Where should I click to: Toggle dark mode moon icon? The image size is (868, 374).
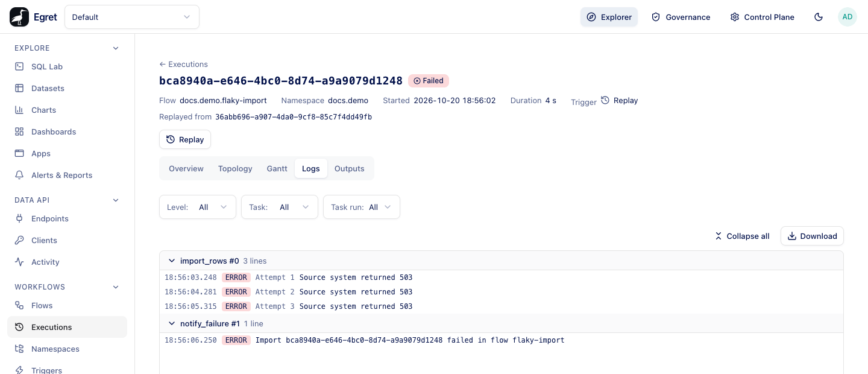(819, 17)
